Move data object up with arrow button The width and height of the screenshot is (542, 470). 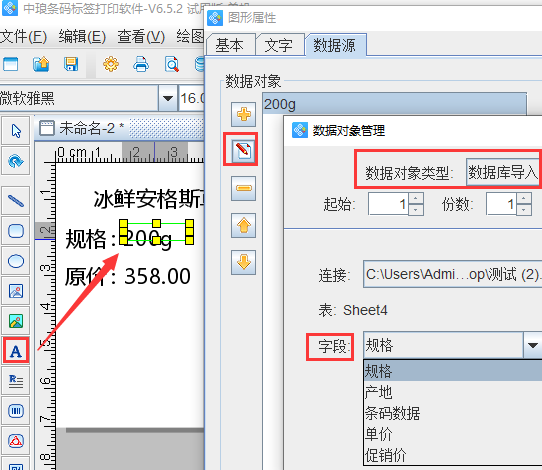coord(244,225)
